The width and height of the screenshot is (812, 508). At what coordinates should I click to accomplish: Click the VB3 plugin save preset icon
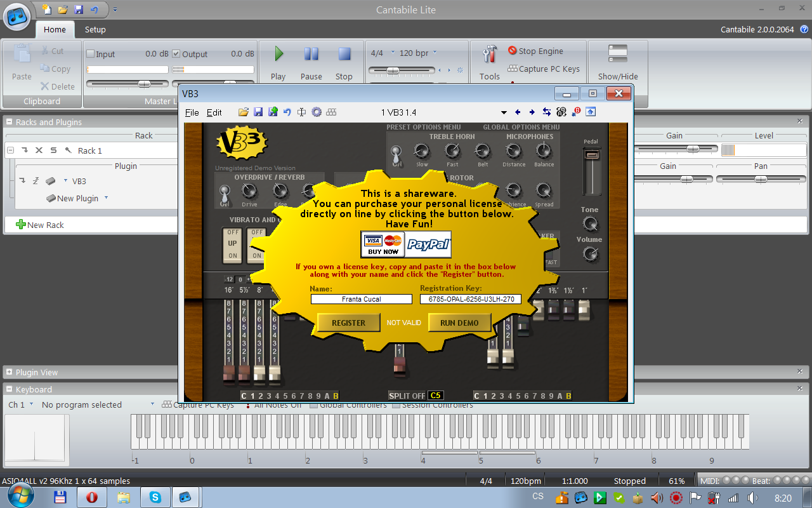[258, 112]
